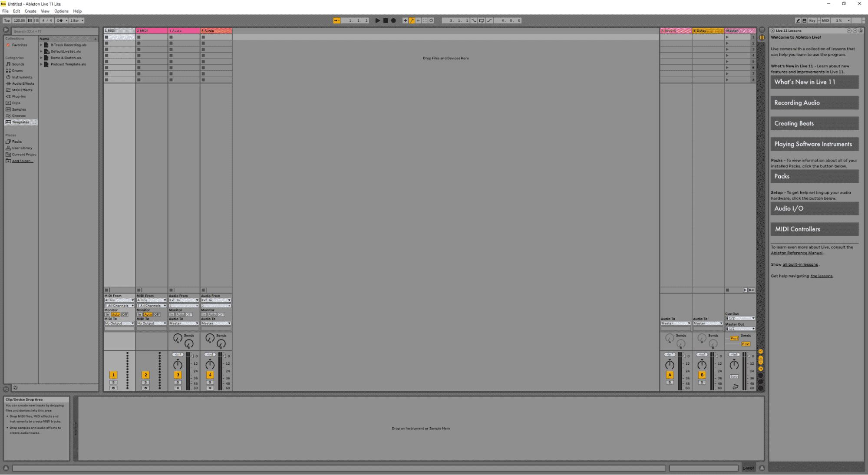Click the Arrangement Record button
Viewport: 868px width, 475px height.
pos(393,20)
